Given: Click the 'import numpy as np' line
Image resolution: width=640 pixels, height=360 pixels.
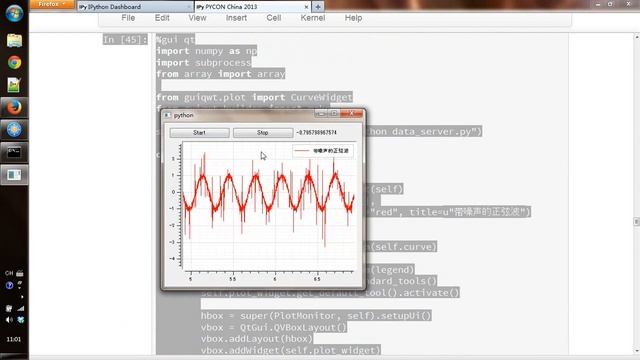Looking at the screenshot, I should 207,51.
